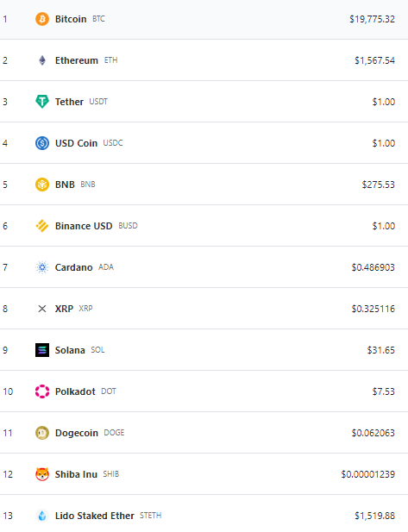Open the Lido Staked Ether name link
Screen dimensions: 408x532
click(x=94, y=516)
